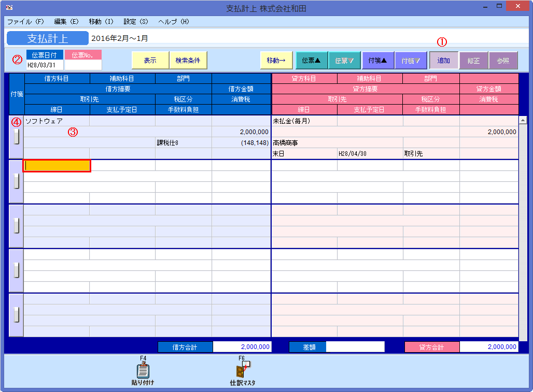Click the 伝票▼ navigation icon
The width and height of the screenshot is (533, 392).
click(x=344, y=60)
